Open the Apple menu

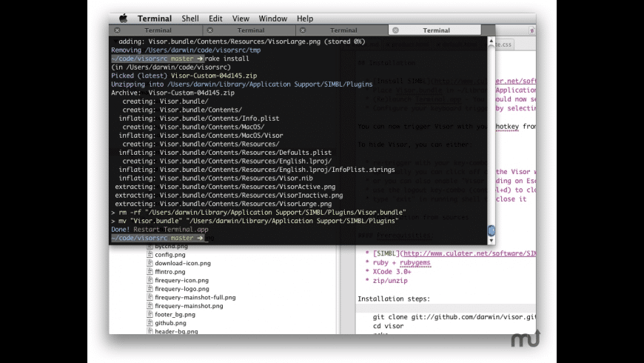tap(123, 18)
